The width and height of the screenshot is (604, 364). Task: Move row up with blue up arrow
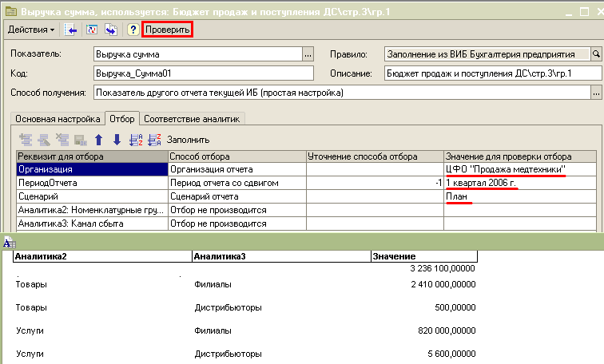click(x=99, y=140)
